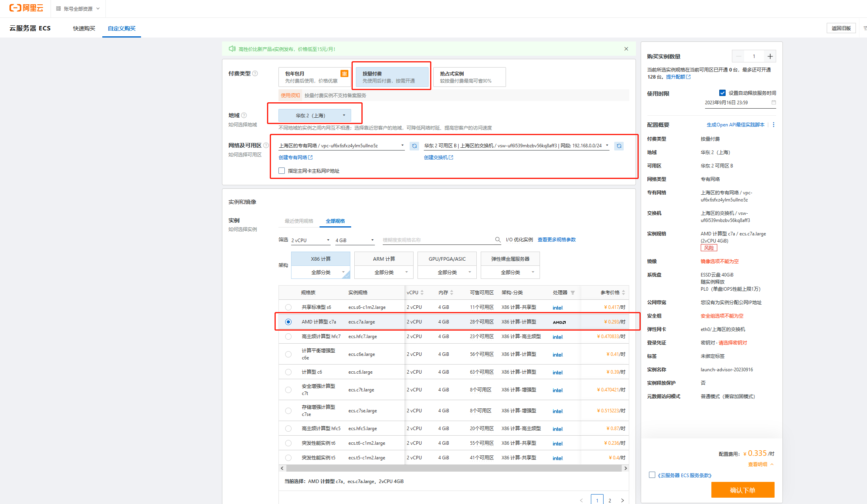Switch to 自定义购买 tab
Screen dimensions: 867x504
coord(122,28)
